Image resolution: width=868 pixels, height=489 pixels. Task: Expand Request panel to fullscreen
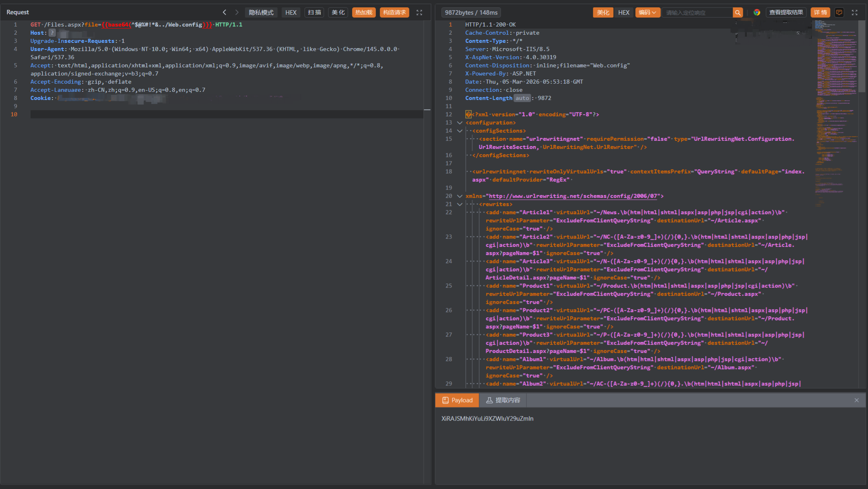tap(419, 13)
